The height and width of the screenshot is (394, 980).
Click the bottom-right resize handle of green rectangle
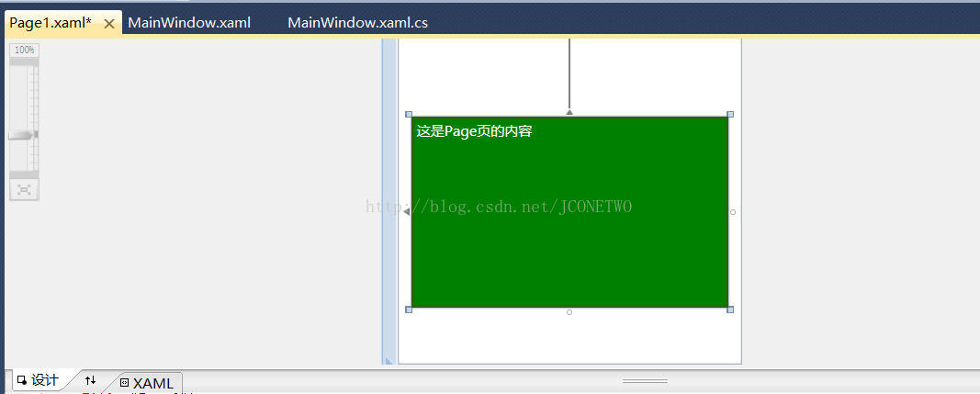click(730, 310)
